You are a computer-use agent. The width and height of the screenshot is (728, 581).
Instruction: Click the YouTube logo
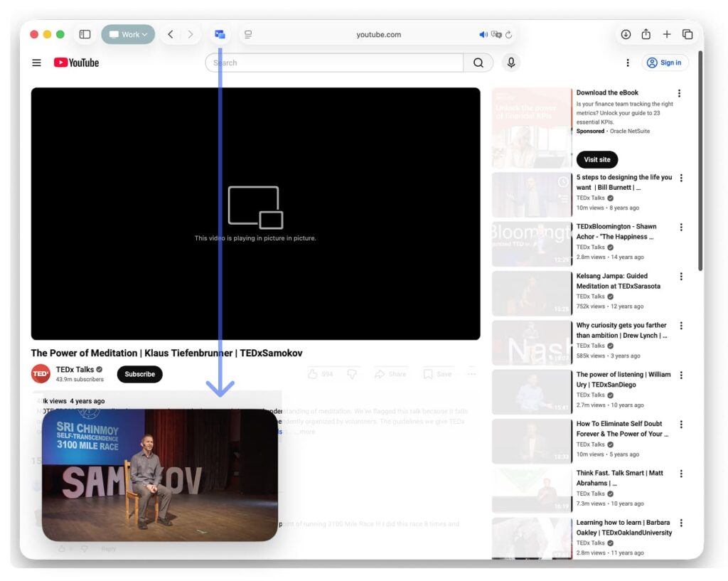click(76, 63)
